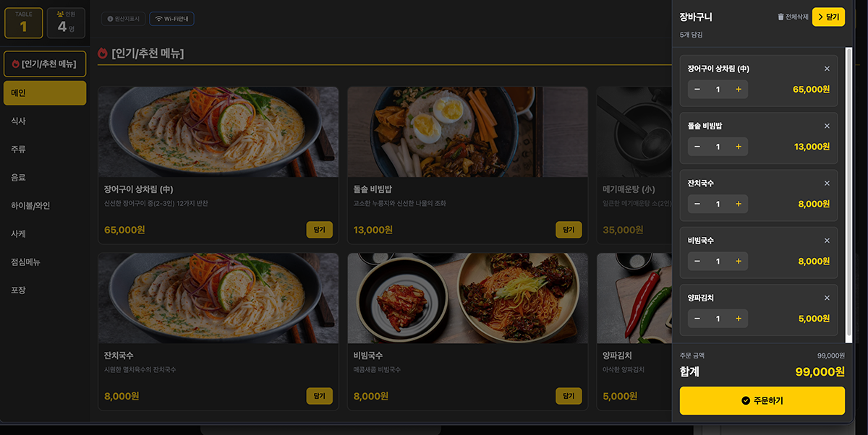Open the 주류 menu category

click(45, 149)
